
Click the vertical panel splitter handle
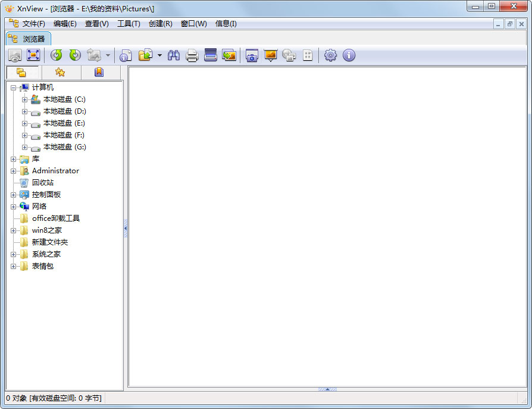(x=126, y=228)
